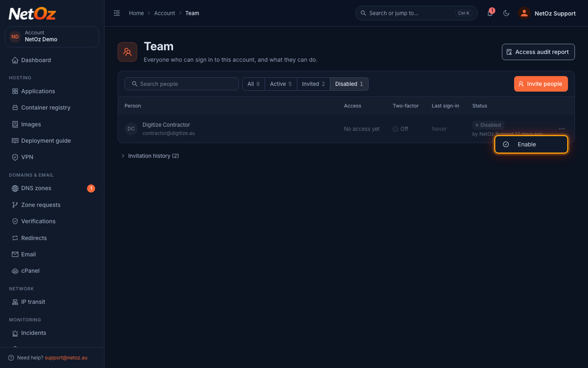The image size is (588, 368).
Task: Click the support@netoz.au email link
Action: click(x=66, y=358)
